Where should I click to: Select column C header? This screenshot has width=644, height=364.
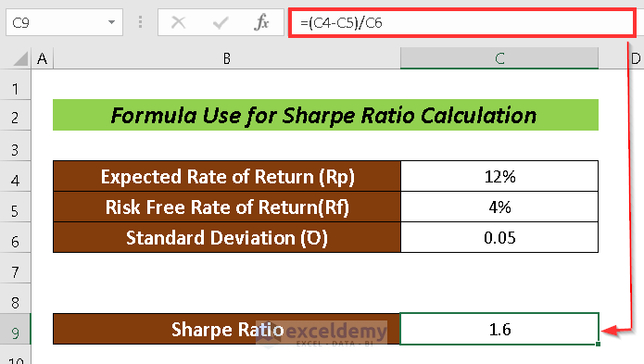pyautogui.click(x=499, y=58)
